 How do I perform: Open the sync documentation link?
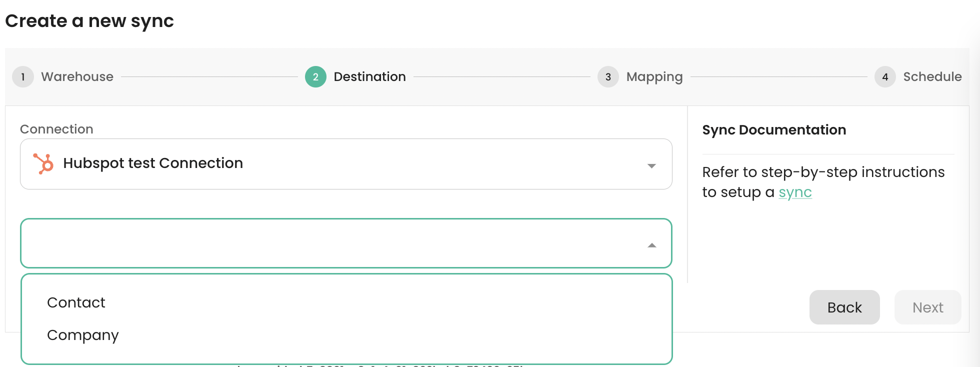tap(795, 192)
